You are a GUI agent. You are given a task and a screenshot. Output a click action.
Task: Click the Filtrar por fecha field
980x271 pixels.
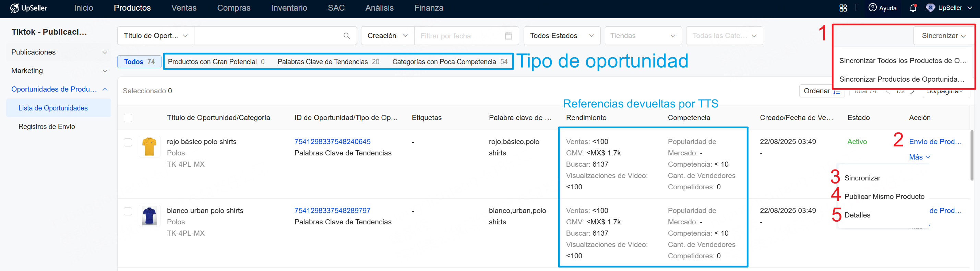pyautogui.click(x=458, y=36)
